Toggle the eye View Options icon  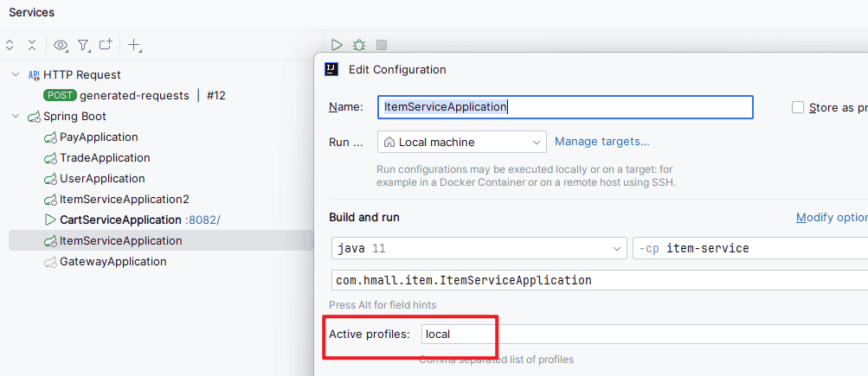[61, 45]
